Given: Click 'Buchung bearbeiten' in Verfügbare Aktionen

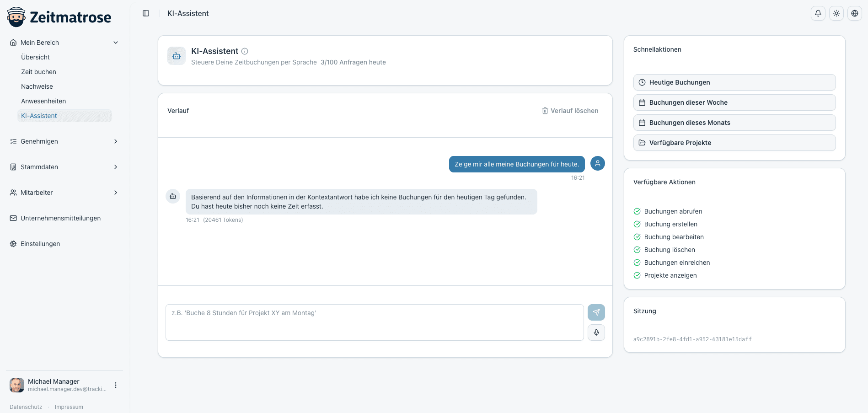Looking at the screenshot, I should pyautogui.click(x=674, y=237).
